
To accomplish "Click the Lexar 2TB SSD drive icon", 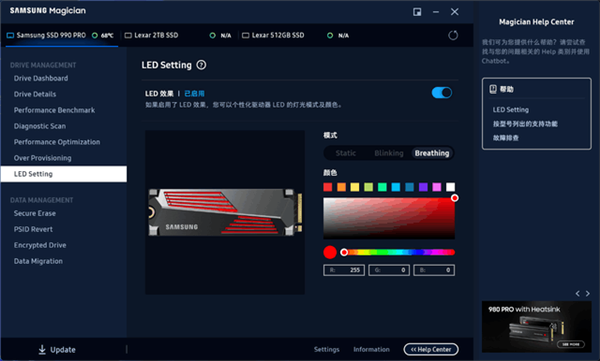I will pos(128,35).
